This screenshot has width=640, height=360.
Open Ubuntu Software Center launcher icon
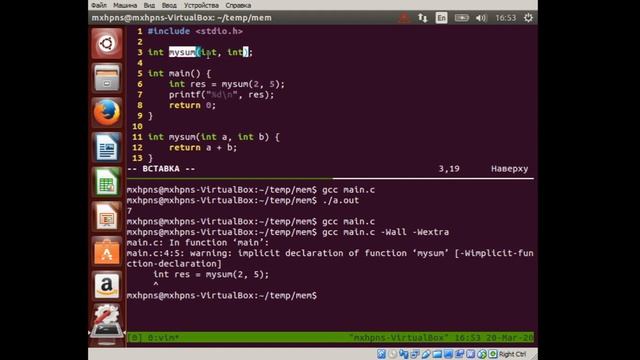coord(107,251)
